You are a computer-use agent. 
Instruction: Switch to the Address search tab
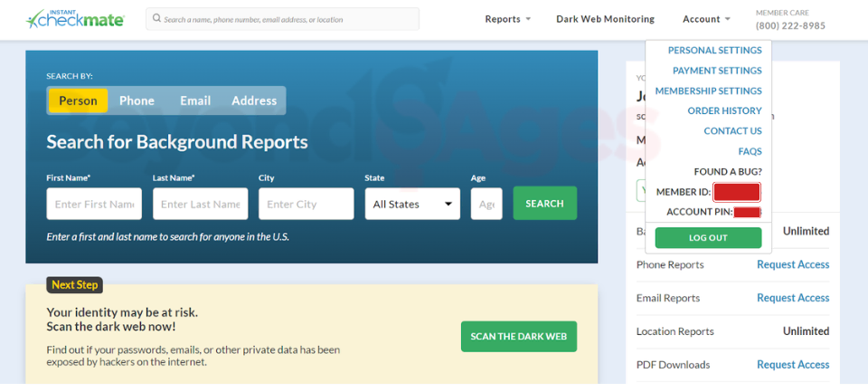click(254, 100)
